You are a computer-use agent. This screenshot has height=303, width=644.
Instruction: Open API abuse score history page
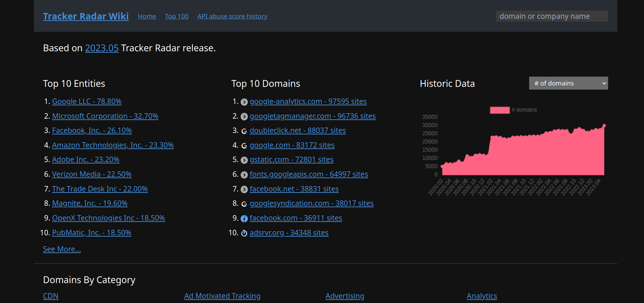(232, 16)
